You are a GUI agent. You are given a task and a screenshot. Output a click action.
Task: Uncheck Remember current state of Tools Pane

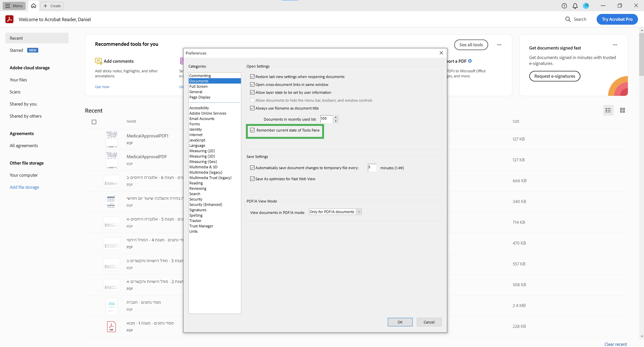pos(252,130)
